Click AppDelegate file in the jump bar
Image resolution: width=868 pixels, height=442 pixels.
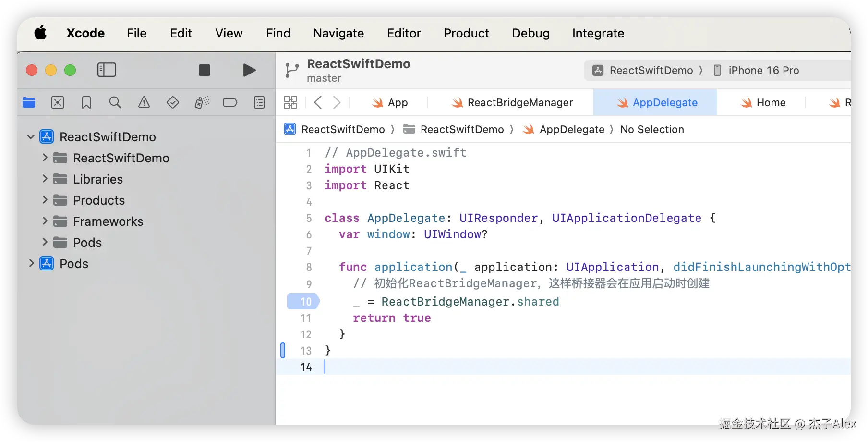tap(564, 129)
